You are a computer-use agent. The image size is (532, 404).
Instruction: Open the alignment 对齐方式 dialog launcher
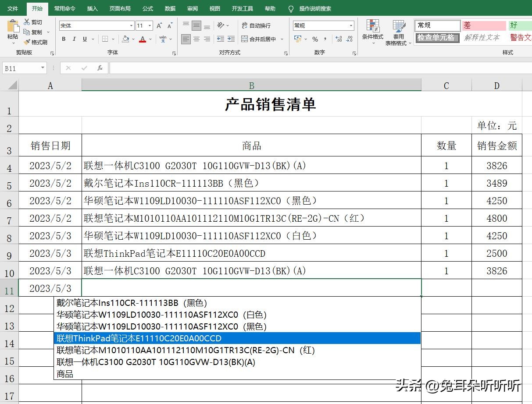[x=286, y=53]
